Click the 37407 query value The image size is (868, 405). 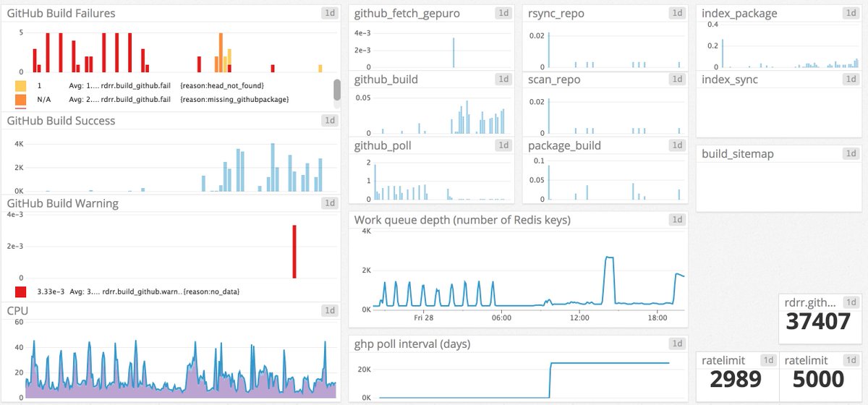point(818,323)
